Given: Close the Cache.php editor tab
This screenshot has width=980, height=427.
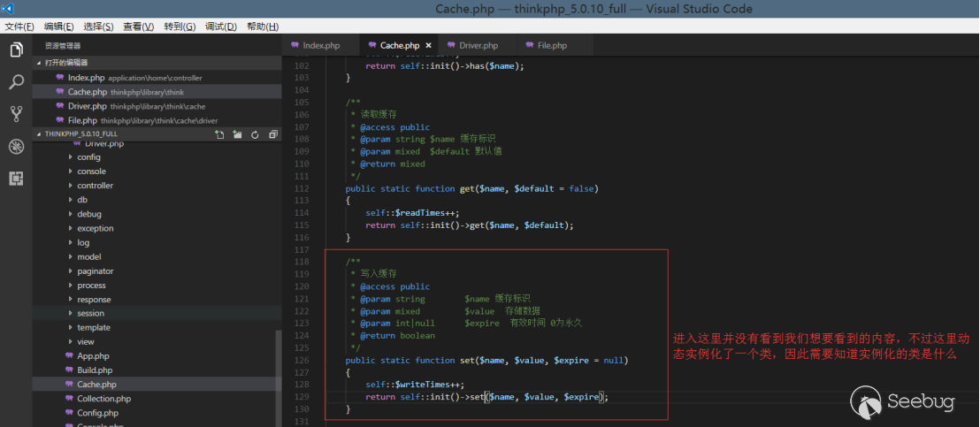Looking at the screenshot, I should pyautogui.click(x=428, y=46).
